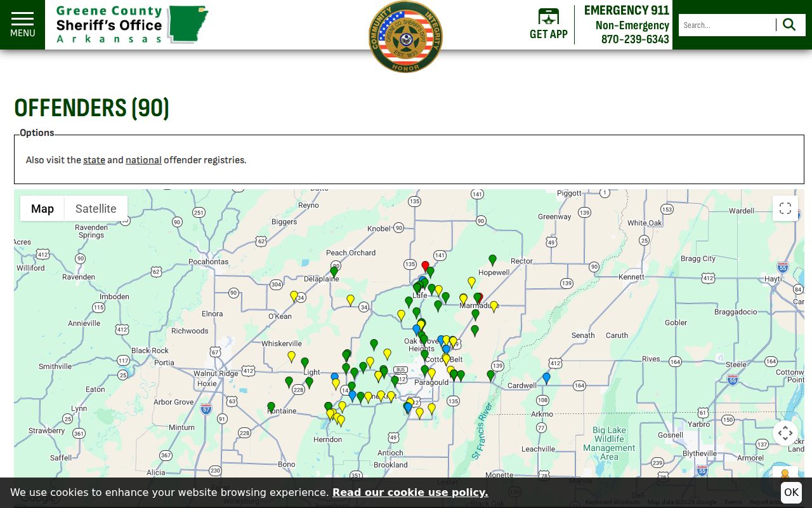Image resolution: width=812 pixels, height=508 pixels.
Task: Click the Walnut Ridge map label
Action: click(x=216, y=373)
